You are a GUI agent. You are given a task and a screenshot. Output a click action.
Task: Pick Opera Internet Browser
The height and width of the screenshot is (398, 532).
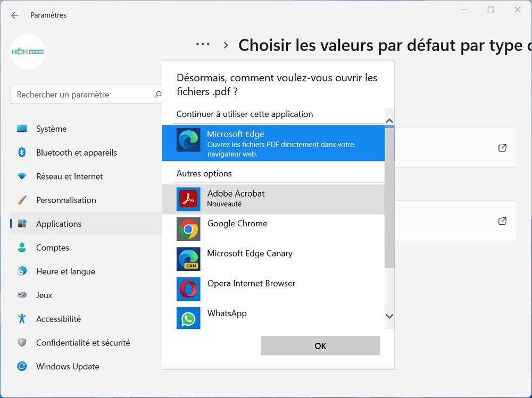tap(273, 289)
